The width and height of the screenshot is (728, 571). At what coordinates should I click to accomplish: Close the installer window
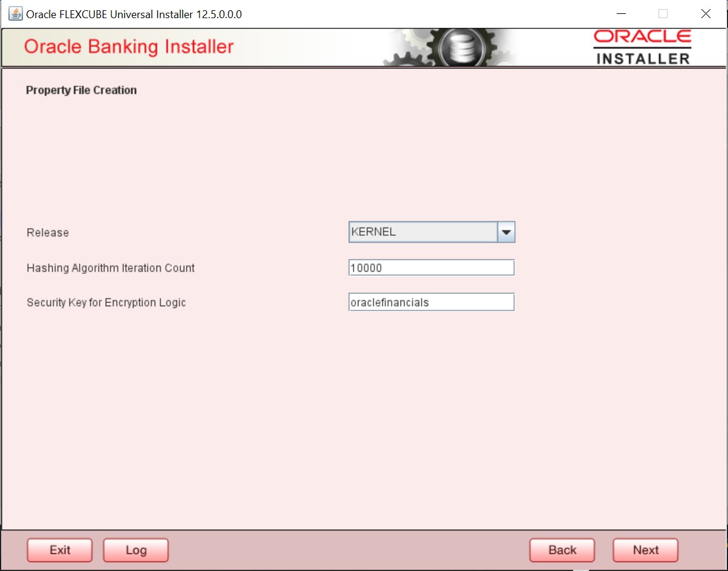click(x=706, y=13)
